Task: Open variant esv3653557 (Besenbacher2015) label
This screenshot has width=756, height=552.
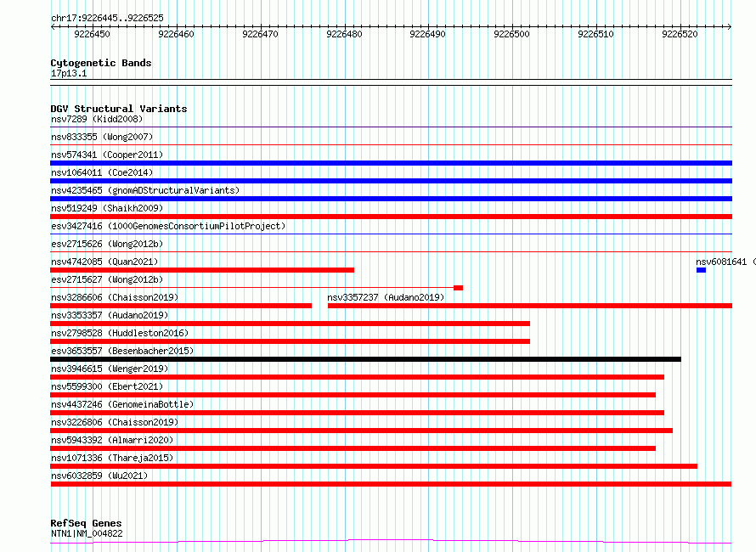Action: (x=122, y=351)
